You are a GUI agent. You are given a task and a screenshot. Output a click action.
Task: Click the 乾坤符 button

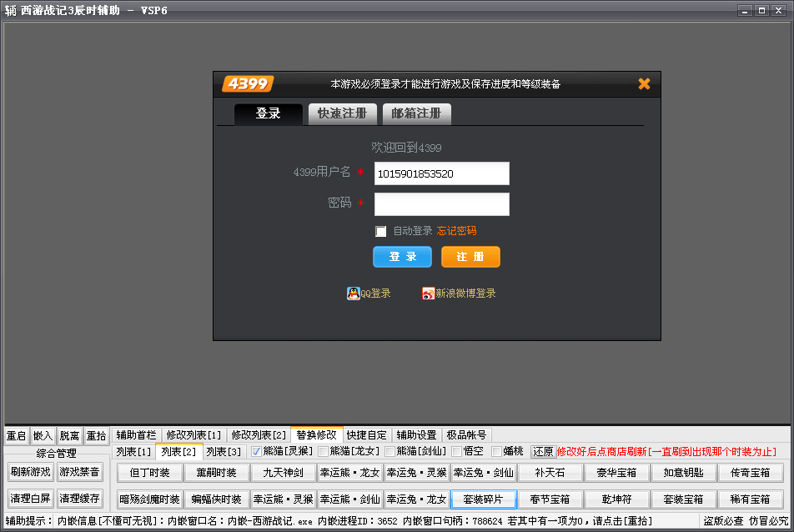click(617, 499)
